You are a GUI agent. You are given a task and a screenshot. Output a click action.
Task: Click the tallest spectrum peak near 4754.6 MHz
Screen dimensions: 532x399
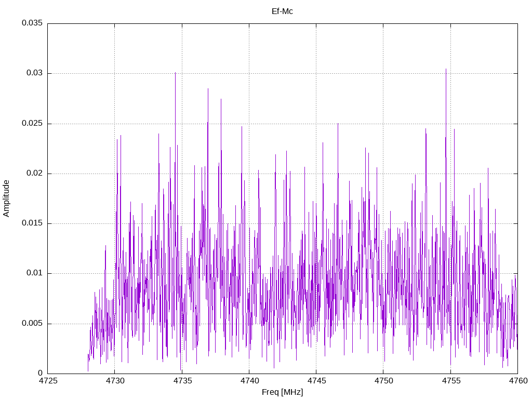click(x=446, y=70)
